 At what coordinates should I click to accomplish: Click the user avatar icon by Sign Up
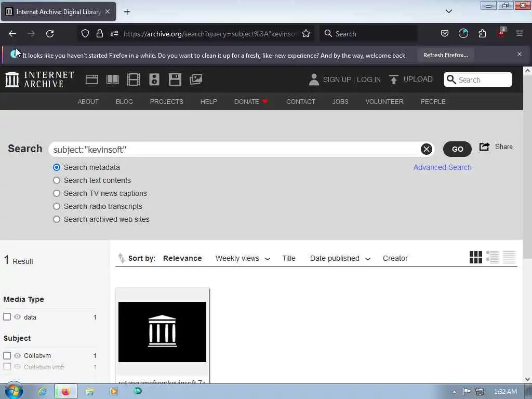[x=314, y=79]
